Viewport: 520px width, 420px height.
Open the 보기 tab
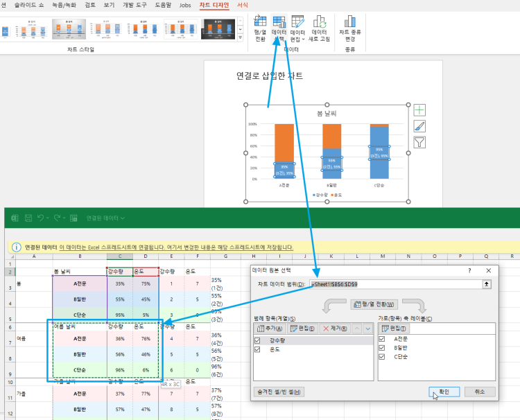109,5
